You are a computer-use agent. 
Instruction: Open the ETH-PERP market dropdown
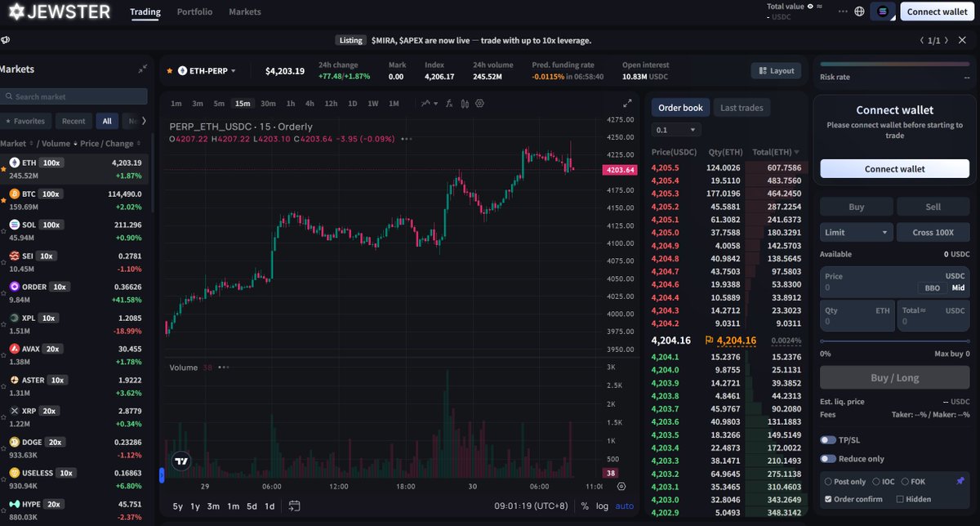click(207, 71)
